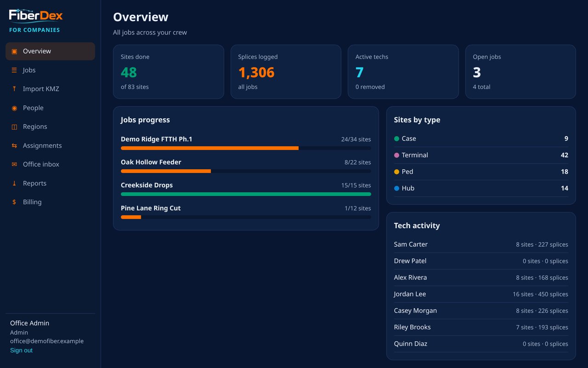The height and width of the screenshot is (368, 588).
Task: Navigate to the People section
Action: (50, 108)
